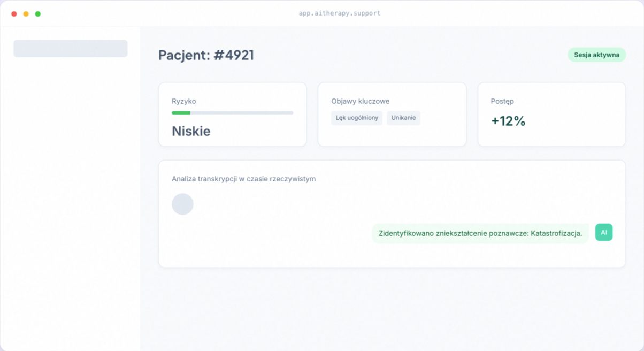Open the real-time transcription analysis panel
The image size is (644, 351).
pos(392,213)
